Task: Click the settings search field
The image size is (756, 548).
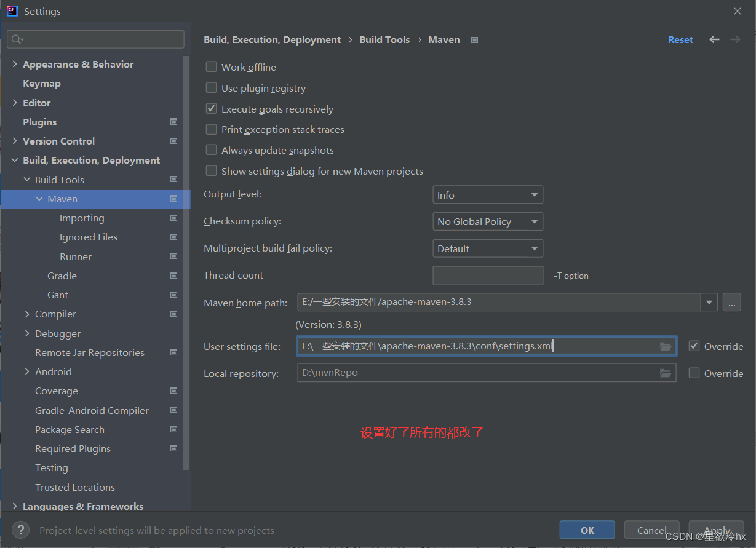Action: (95, 39)
